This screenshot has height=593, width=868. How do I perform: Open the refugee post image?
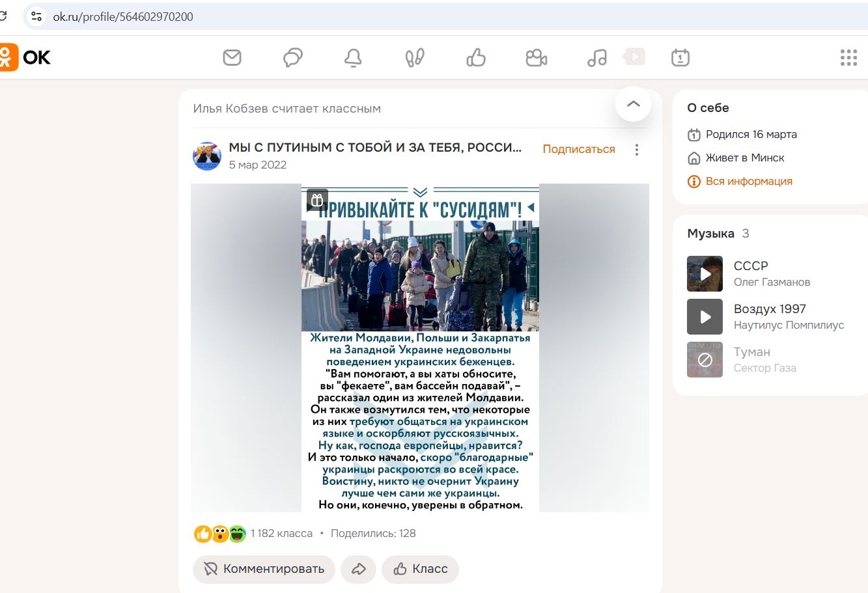[x=420, y=348]
